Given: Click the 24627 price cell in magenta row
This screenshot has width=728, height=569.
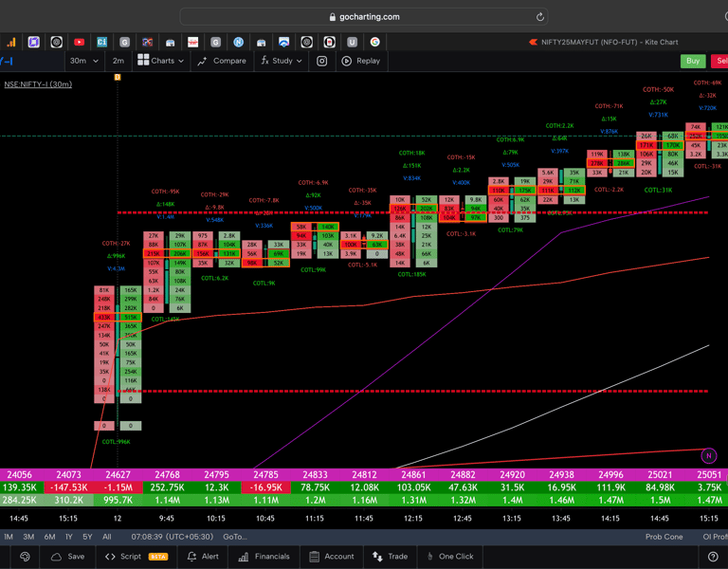Looking at the screenshot, I should click(x=118, y=475).
